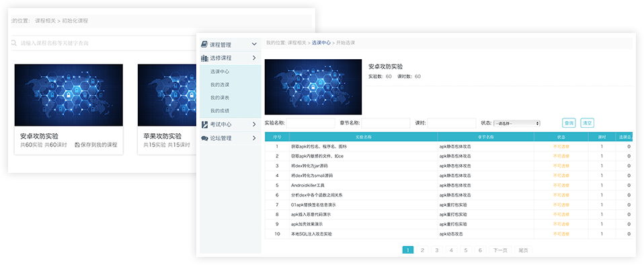The image size is (644, 265).
Task: Click the save icon beside 保存到我的课程
Action: pyautogui.click(x=77, y=145)
